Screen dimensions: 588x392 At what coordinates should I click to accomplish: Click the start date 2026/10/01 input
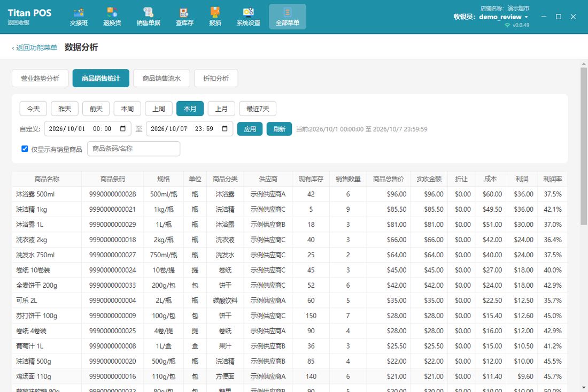click(88, 129)
